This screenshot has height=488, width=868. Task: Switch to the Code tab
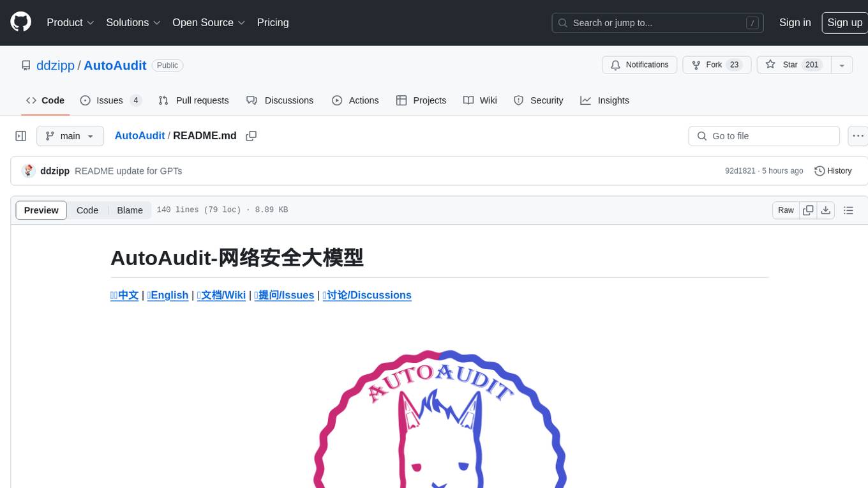pos(45,100)
